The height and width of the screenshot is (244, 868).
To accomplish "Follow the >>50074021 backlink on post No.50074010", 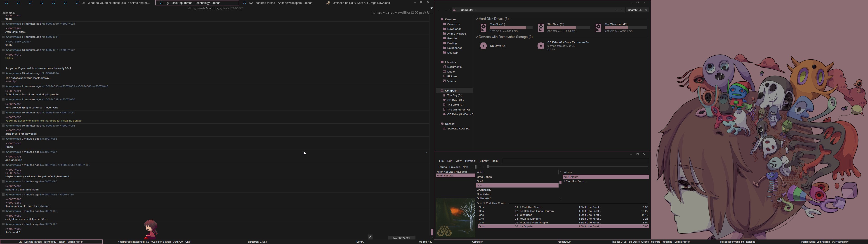I will point(67,24).
